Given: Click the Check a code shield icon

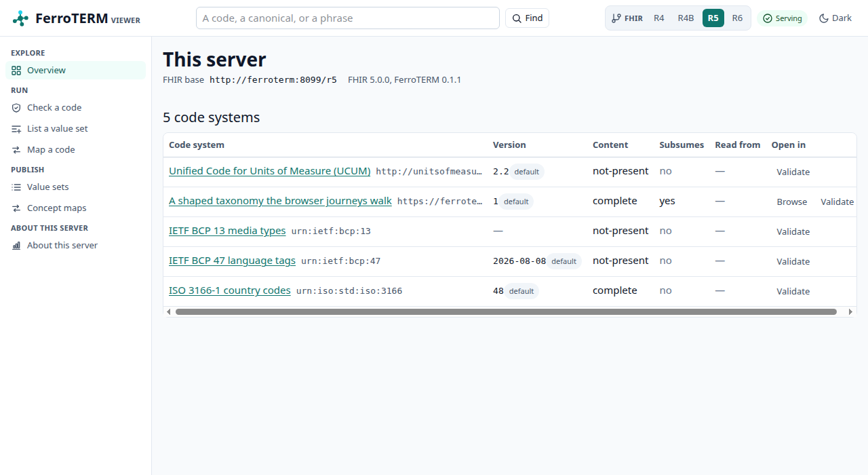Looking at the screenshot, I should (x=16, y=108).
